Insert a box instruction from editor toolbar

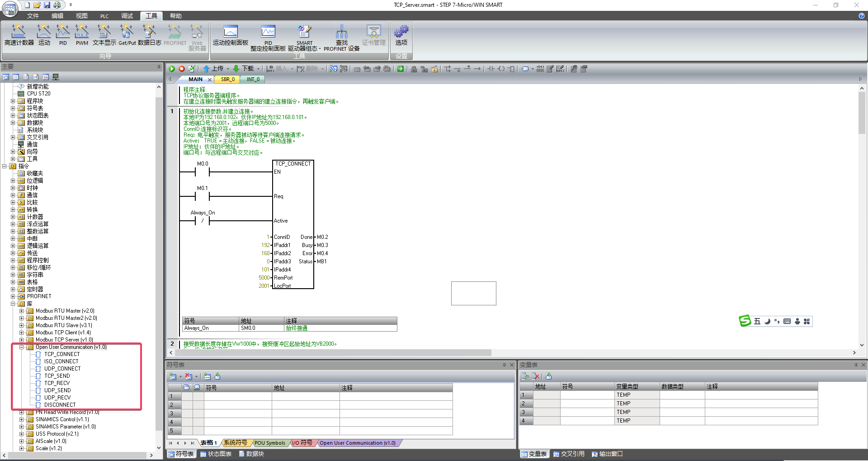point(511,69)
